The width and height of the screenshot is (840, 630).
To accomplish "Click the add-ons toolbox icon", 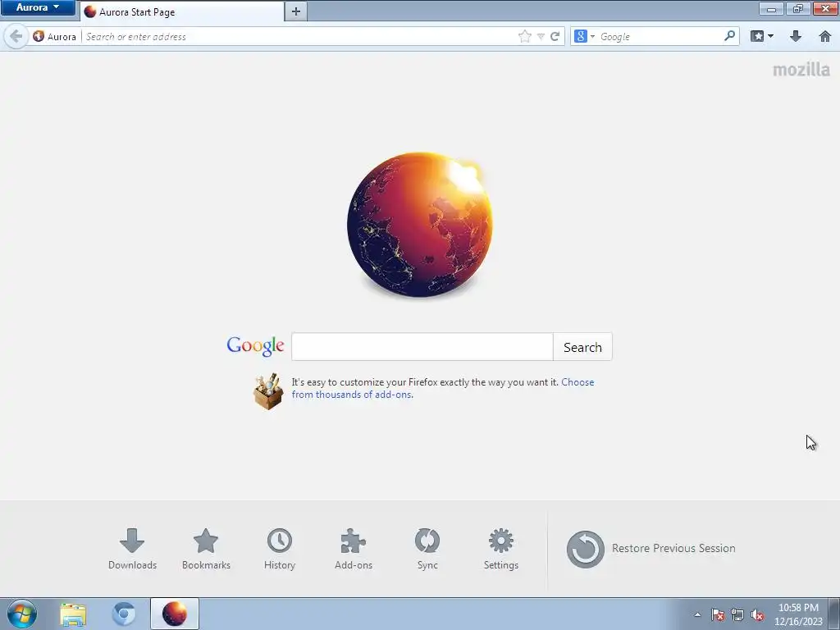I will click(268, 391).
